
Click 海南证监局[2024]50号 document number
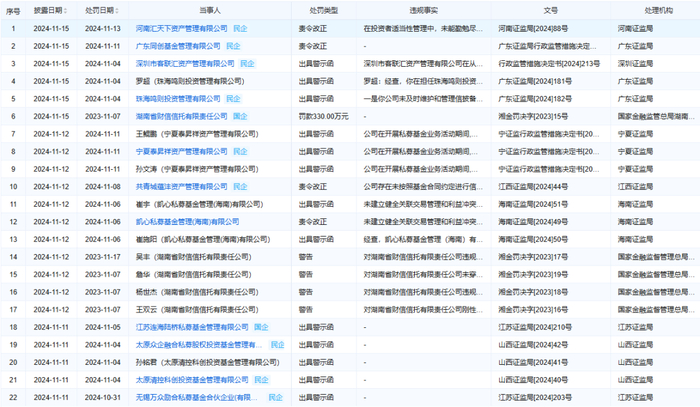point(533,240)
